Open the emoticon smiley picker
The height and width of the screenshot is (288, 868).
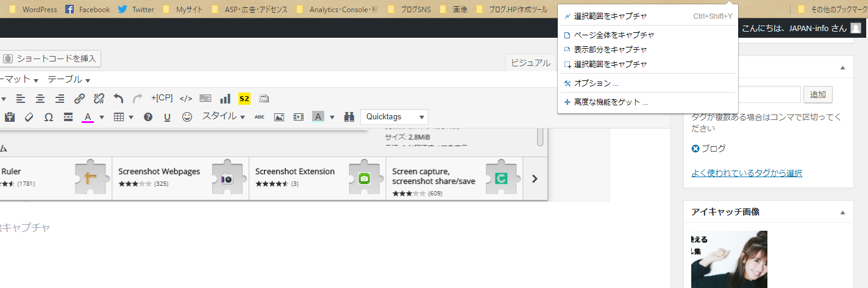pyautogui.click(x=187, y=117)
